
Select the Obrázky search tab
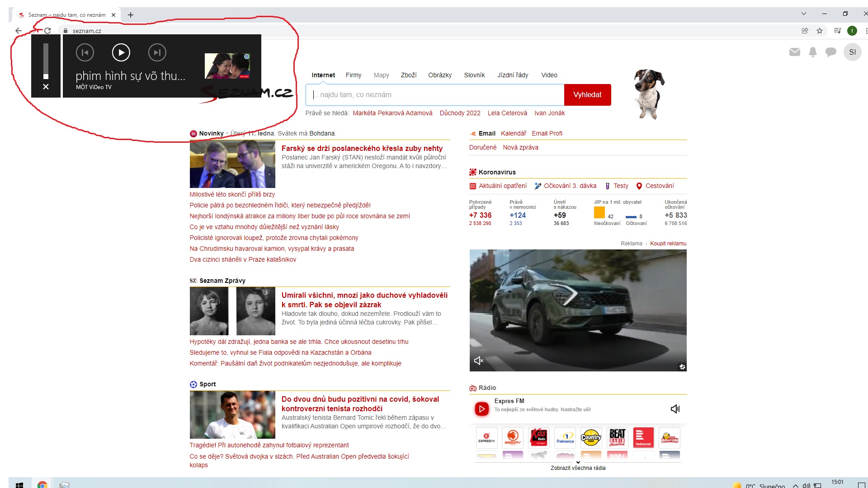[439, 75]
